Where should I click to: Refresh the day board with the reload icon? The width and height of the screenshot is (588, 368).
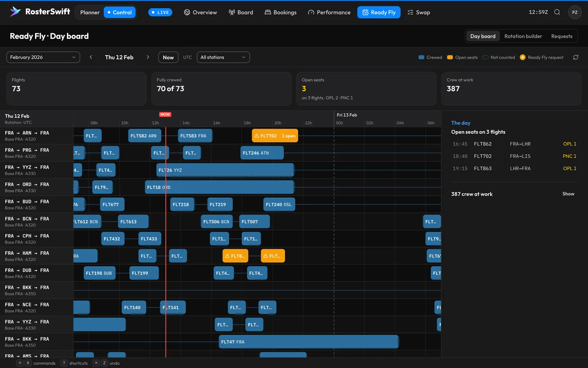click(x=576, y=57)
